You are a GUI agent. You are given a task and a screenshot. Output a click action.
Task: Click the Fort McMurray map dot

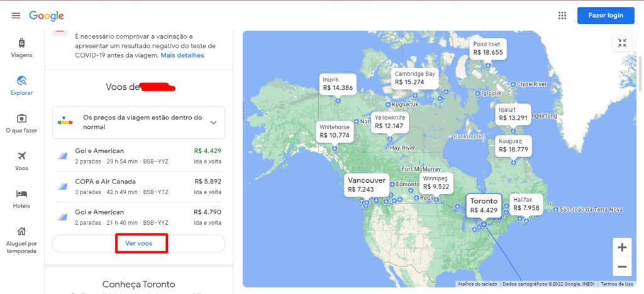(398, 169)
